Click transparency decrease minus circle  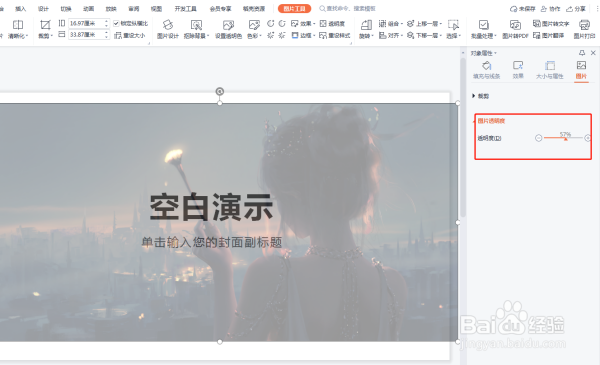(x=538, y=138)
